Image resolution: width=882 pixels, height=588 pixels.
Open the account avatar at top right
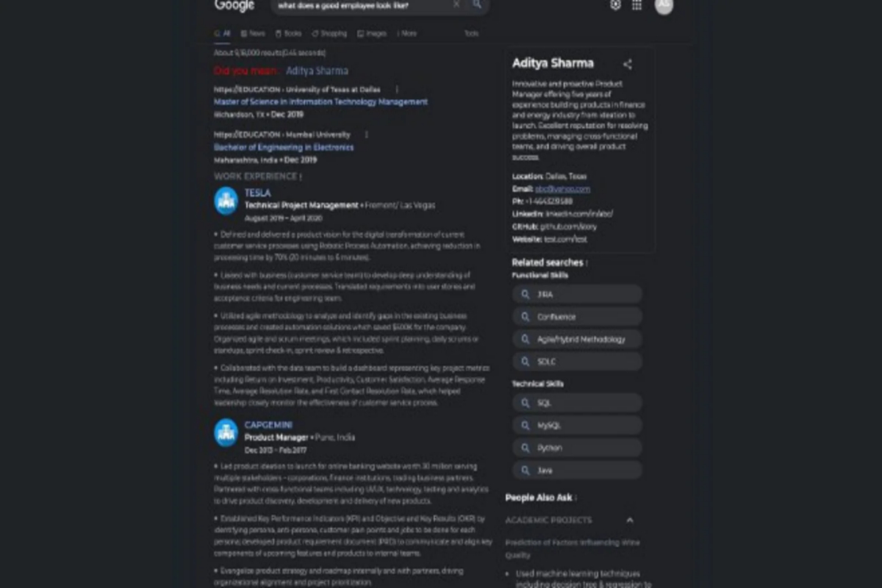664,5
